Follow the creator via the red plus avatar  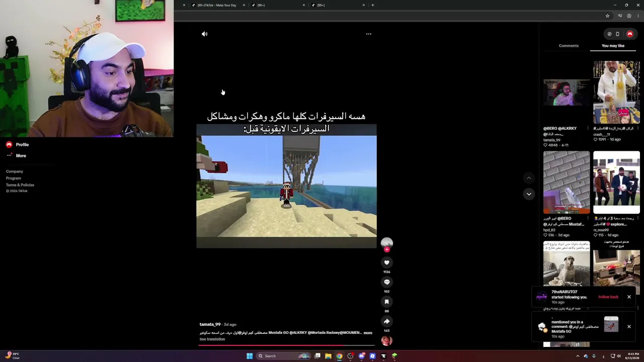pos(386,249)
